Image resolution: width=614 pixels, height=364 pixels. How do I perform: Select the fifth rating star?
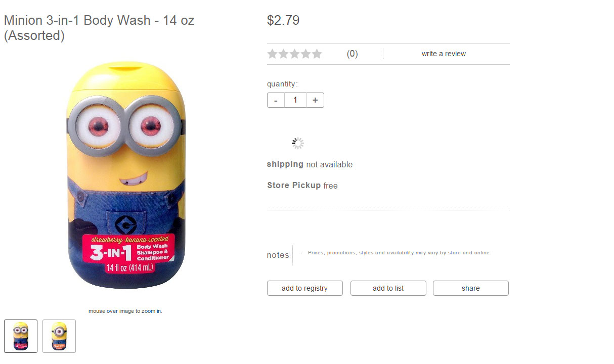(x=317, y=54)
